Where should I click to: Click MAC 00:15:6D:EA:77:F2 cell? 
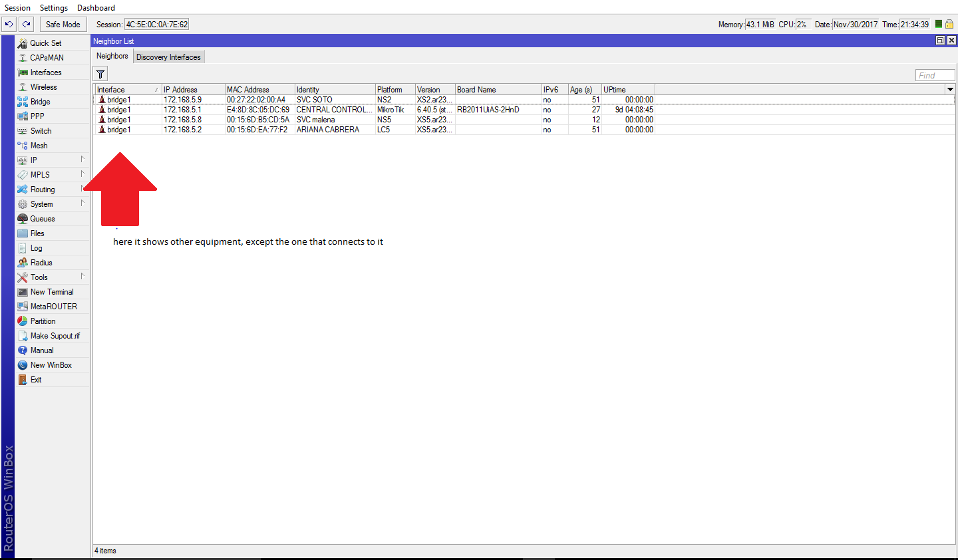259,130
